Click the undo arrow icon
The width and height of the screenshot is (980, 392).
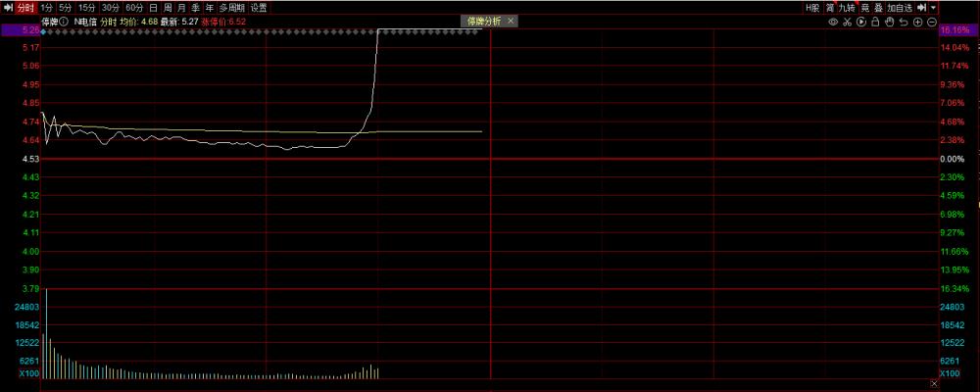904,22
